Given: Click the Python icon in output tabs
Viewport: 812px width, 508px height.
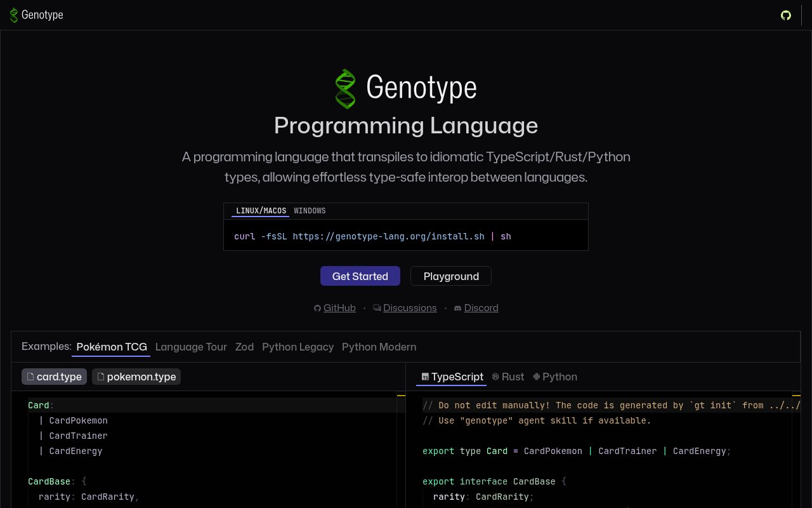Looking at the screenshot, I should click(537, 377).
